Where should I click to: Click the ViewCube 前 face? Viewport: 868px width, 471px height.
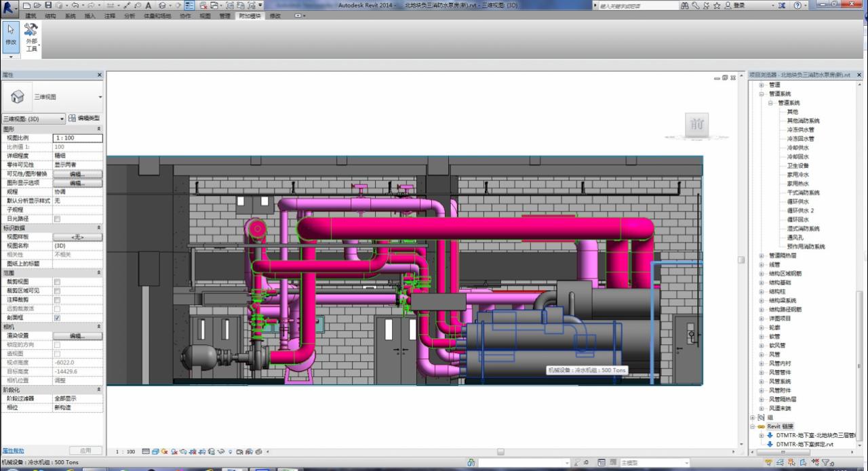(x=696, y=125)
